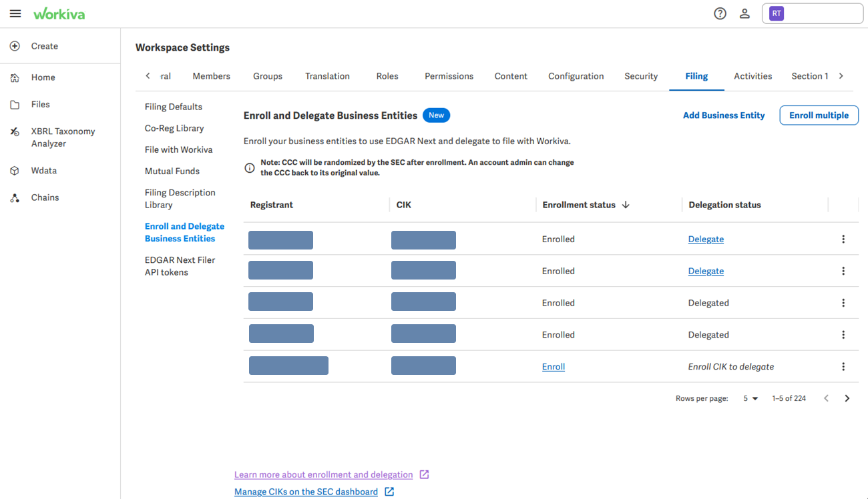Switch to the Roles tab
The width and height of the screenshot is (868, 499).
pyautogui.click(x=387, y=76)
